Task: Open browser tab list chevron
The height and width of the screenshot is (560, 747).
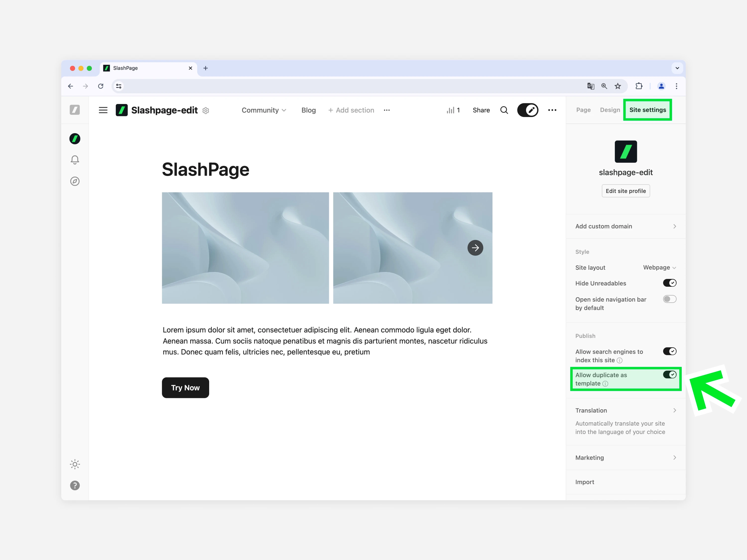Action: (x=677, y=68)
